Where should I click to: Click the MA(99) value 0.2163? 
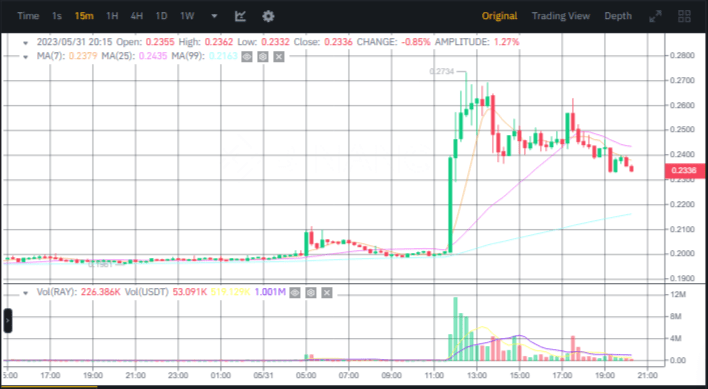point(224,56)
